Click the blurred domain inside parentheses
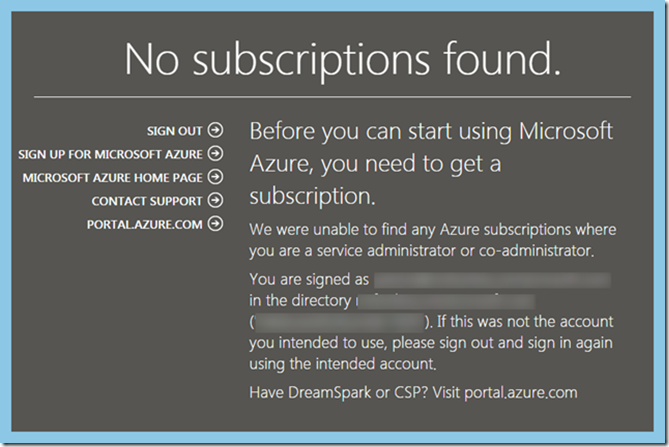Screen dimensions: 669x447 tap(339, 322)
